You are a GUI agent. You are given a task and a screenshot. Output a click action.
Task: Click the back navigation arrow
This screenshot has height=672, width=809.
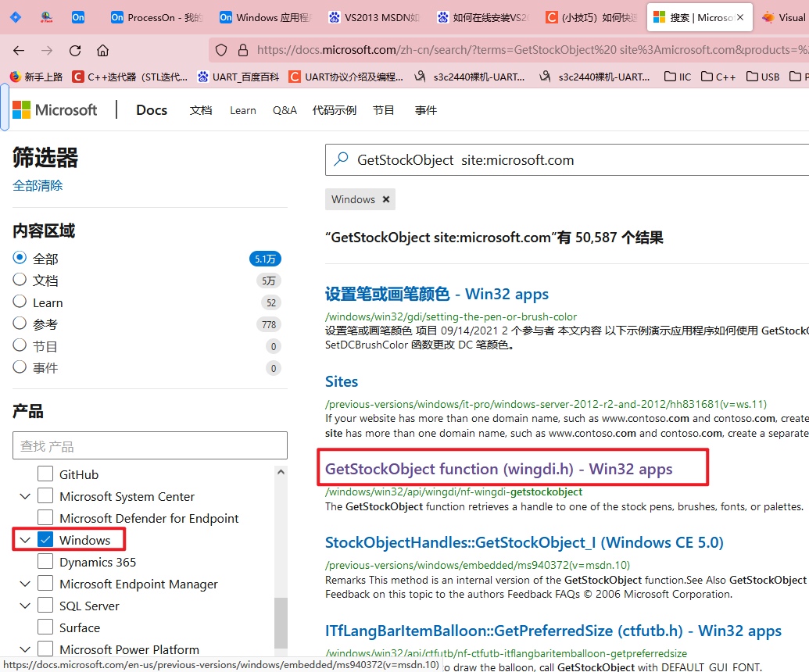click(18, 50)
